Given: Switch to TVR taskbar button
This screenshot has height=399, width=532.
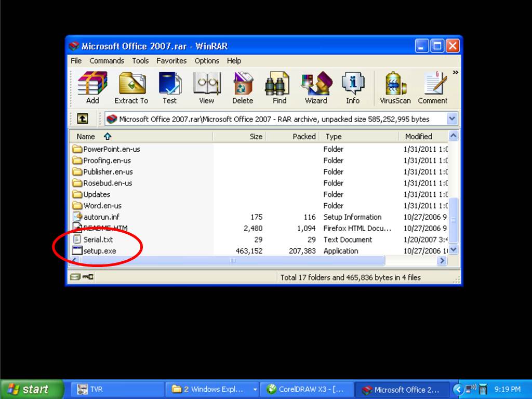Looking at the screenshot, I should [x=117, y=389].
